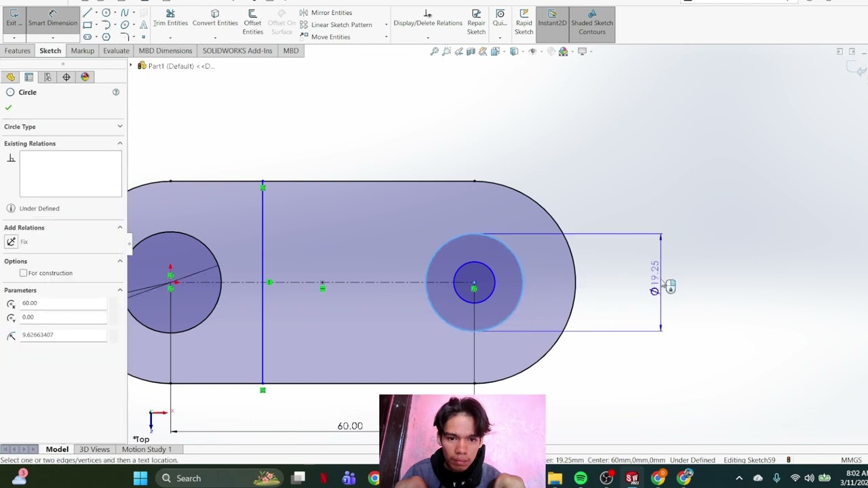Select the Spline sketch tool
The width and height of the screenshot is (868, 488).
tap(125, 13)
